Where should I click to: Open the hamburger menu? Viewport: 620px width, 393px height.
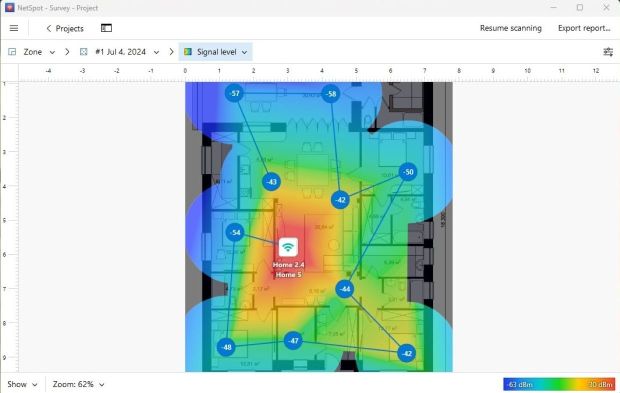[14, 28]
